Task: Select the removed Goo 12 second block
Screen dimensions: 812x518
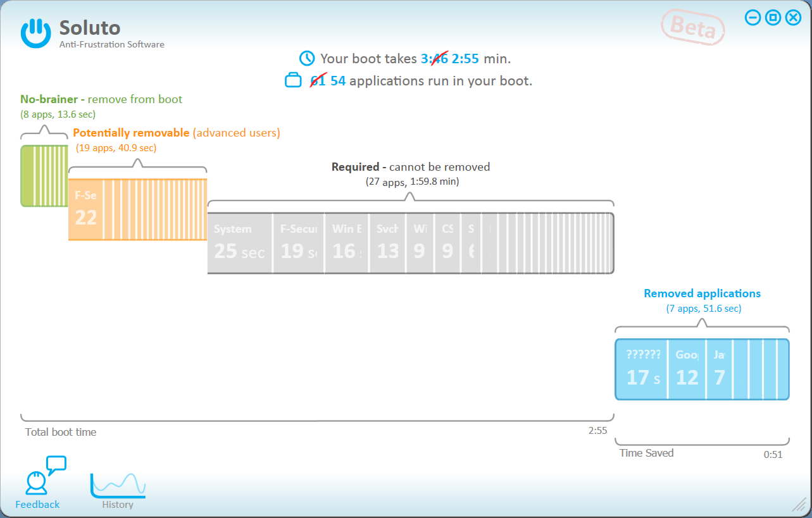Action: pos(687,369)
